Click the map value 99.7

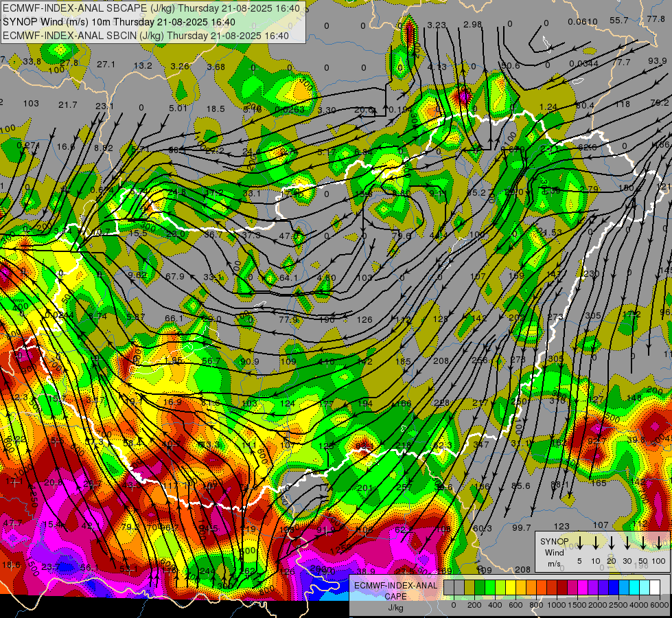point(522,527)
